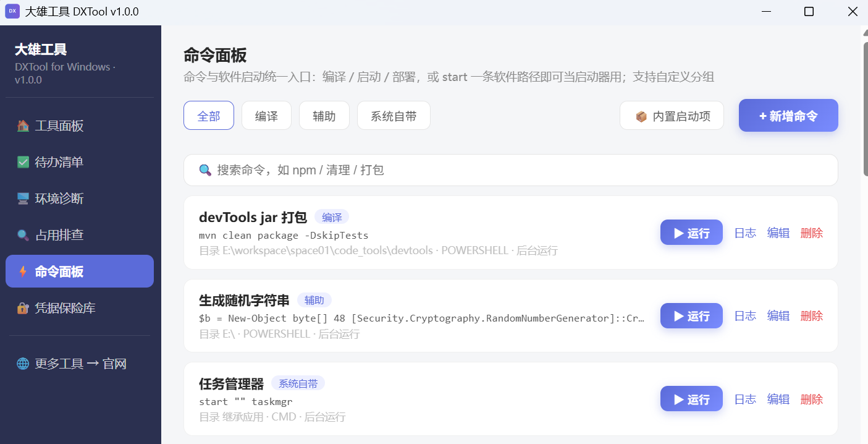Run the 任务管理器 command
This screenshot has height=444, width=868.
tap(691, 399)
